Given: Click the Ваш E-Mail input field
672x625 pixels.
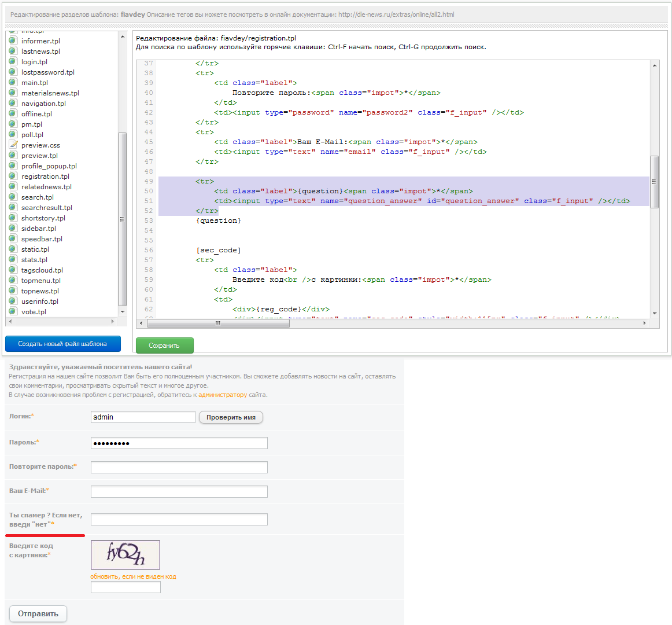Looking at the screenshot, I should coord(179,491).
